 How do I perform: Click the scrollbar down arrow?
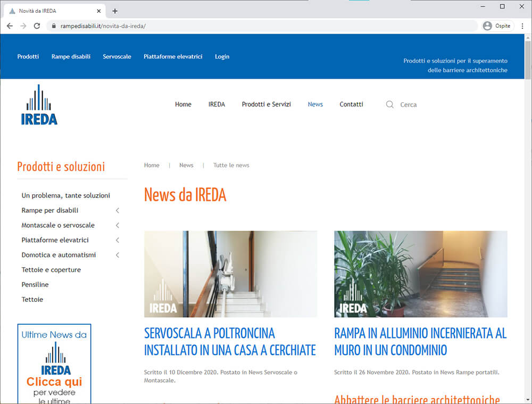[x=528, y=400]
